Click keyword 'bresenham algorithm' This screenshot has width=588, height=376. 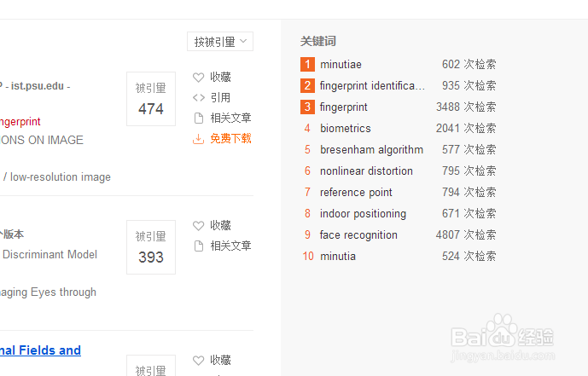click(x=371, y=150)
